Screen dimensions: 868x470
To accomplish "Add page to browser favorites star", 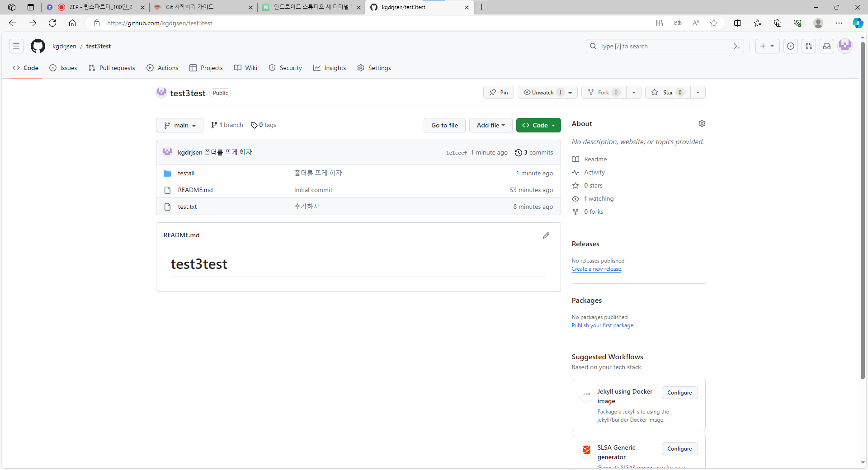I will (x=714, y=23).
